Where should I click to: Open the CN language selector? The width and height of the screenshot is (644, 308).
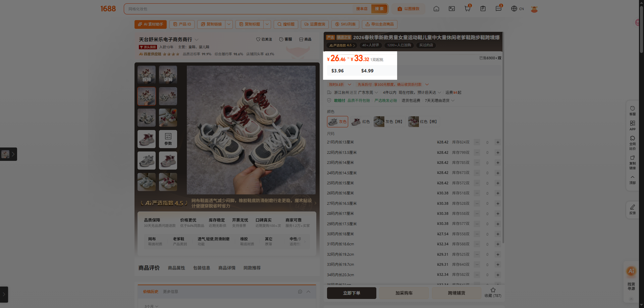pyautogui.click(x=518, y=9)
